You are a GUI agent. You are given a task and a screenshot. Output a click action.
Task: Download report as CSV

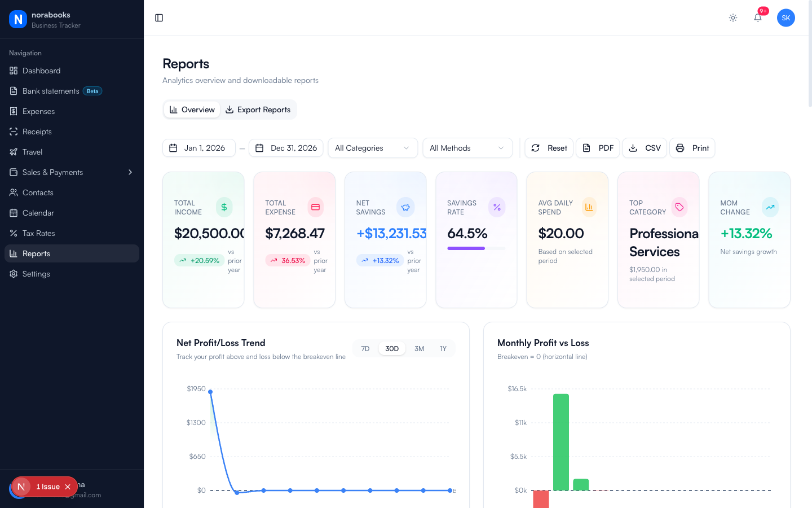point(645,147)
